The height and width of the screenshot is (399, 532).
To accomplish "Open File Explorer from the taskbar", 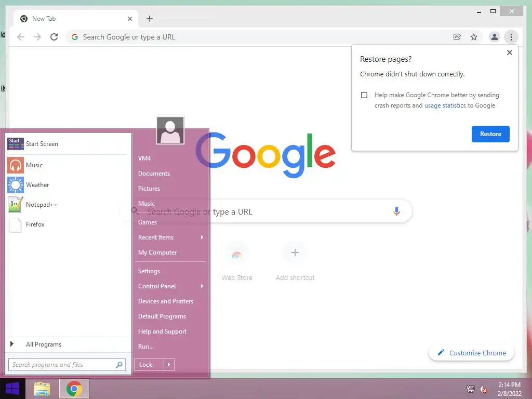I will click(x=42, y=389).
